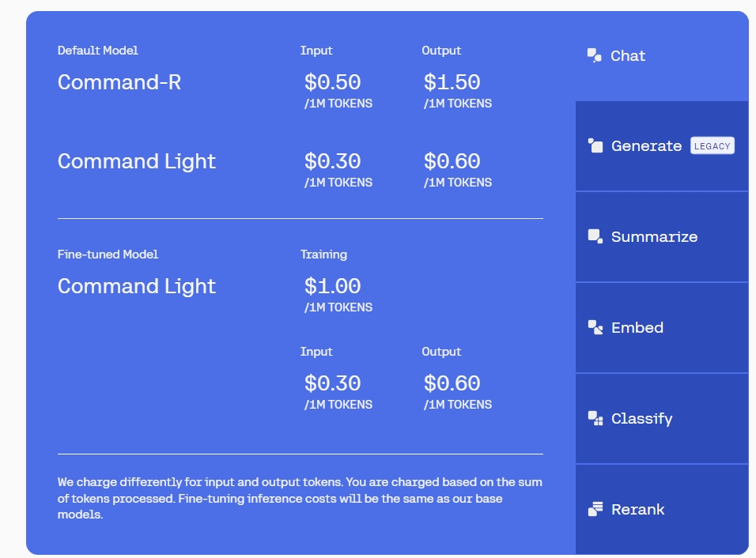Viewport: 756px width, 558px height.
Task: Click the LEGACY badge beside Generate
Action: pyautogui.click(x=712, y=146)
